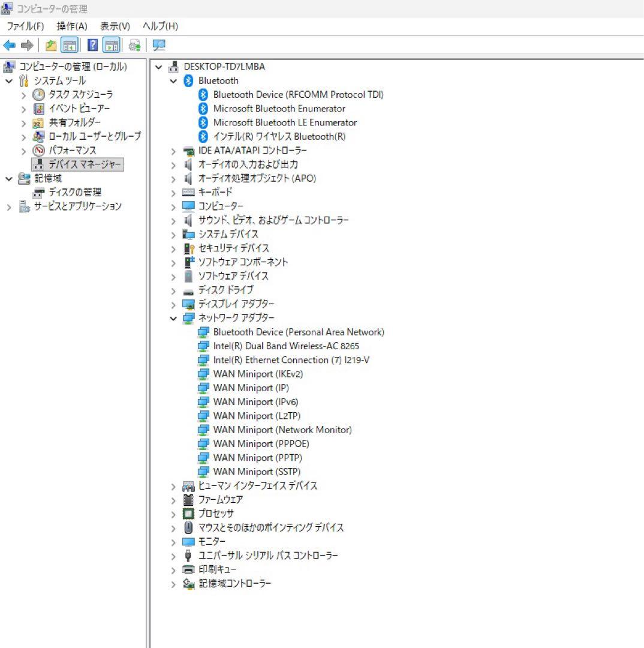Click the ディスク ドライブ drive icon

tap(188, 292)
